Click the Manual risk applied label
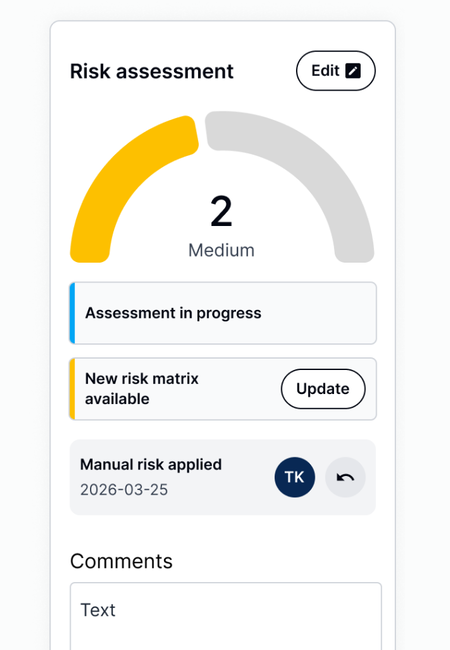450x650 pixels. pyautogui.click(x=151, y=465)
